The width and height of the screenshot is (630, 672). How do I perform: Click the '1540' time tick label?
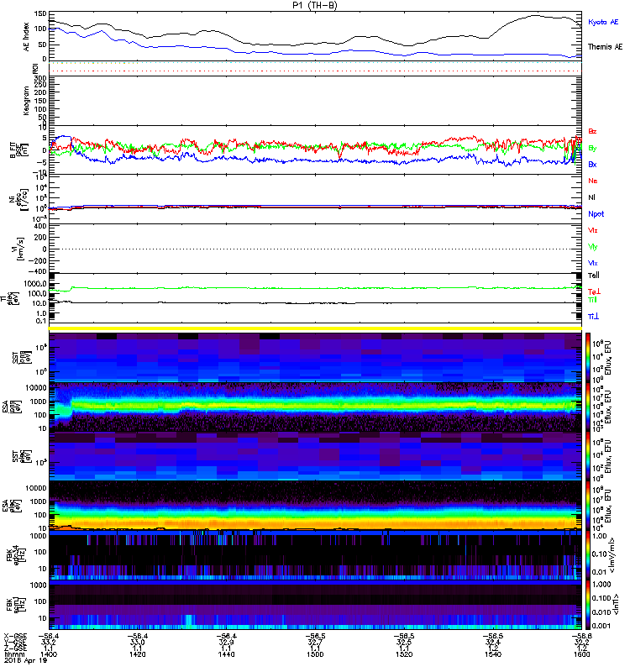tap(493, 654)
